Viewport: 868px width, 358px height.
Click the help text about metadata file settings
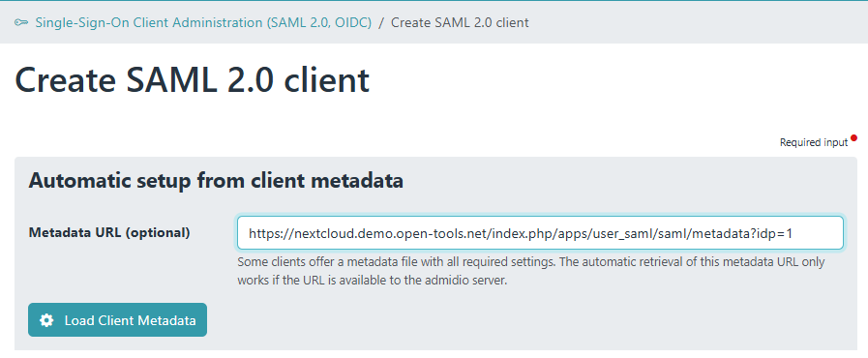pos(531,271)
